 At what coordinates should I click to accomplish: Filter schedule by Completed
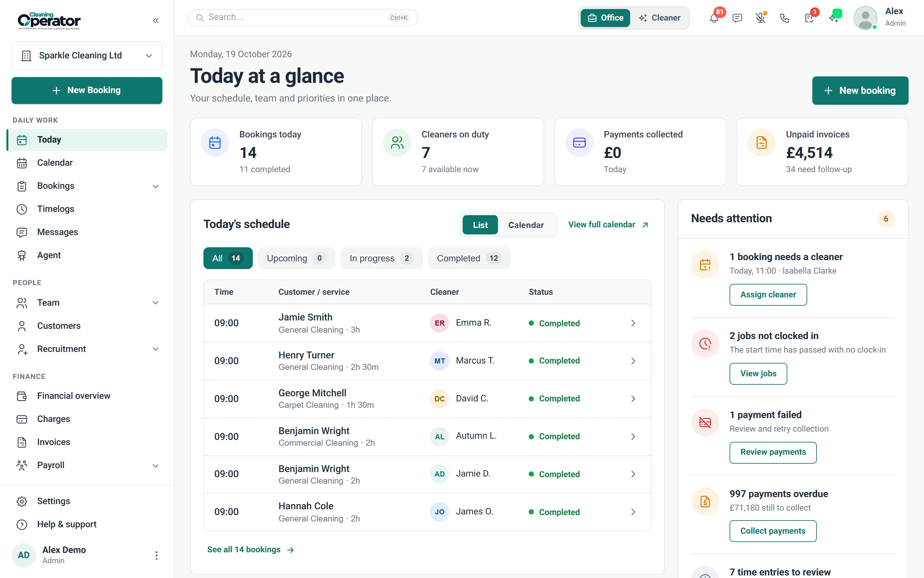(x=469, y=258)
